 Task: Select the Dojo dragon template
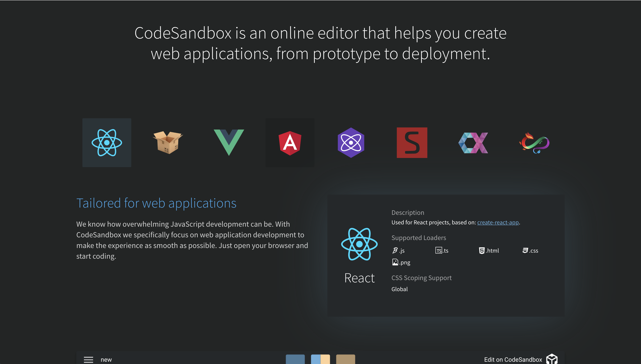click(x=534, y=143)
